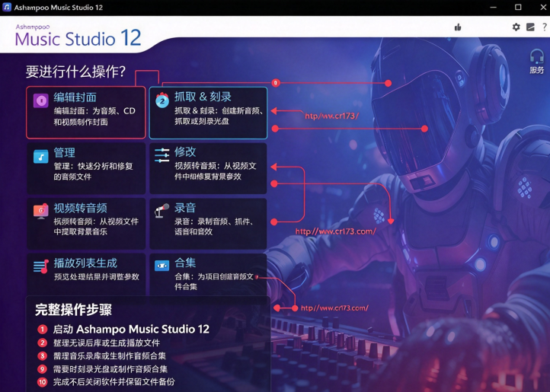Click the purple disc icon of 编辑封面
This screenshot has width=550, height=392.
[x=40, y=100]
